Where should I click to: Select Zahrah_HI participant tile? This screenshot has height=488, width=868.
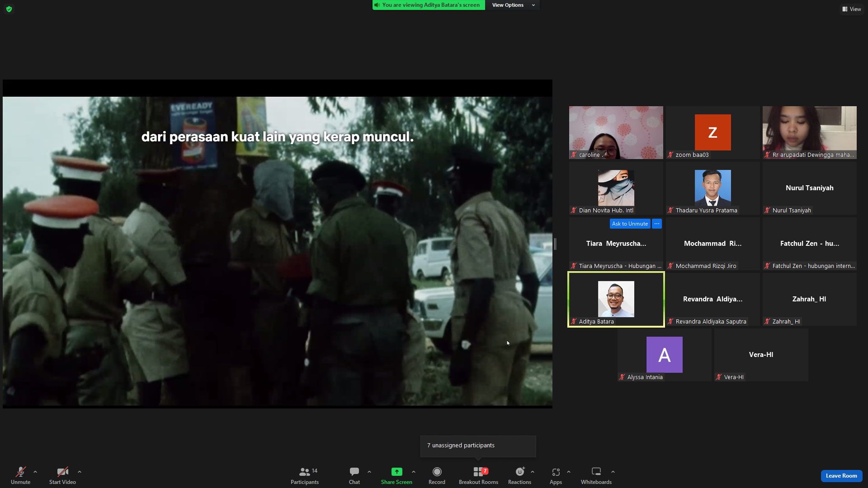tap(809, 299)
